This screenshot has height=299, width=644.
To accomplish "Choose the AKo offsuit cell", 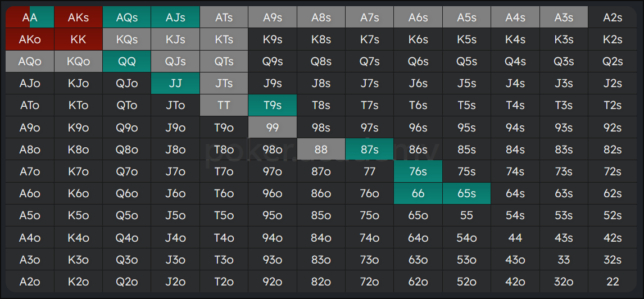I will pyautogui.click(x=30, y=39).
